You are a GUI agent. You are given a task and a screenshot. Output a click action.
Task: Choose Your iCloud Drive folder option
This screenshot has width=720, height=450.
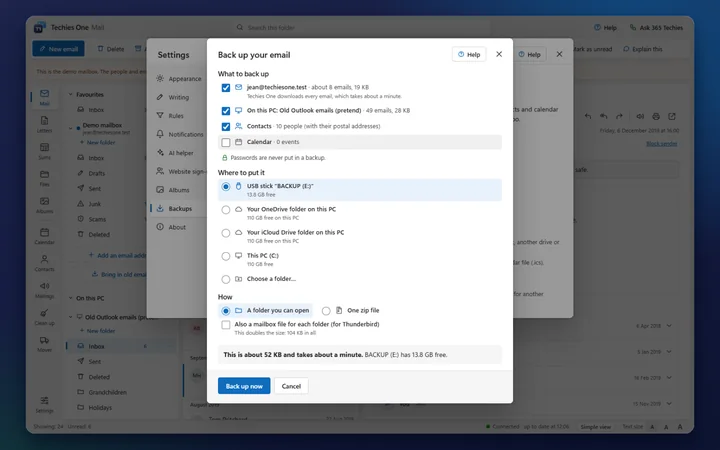tap(225, 233)
